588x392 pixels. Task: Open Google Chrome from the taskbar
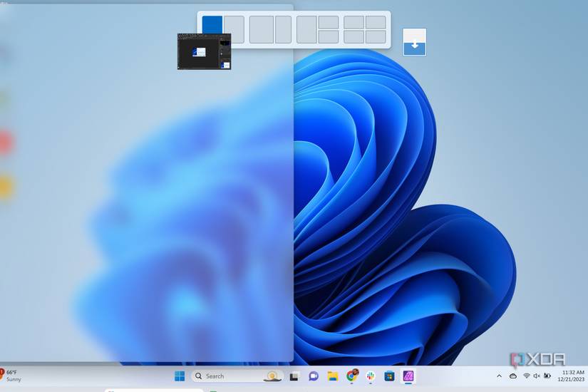pos(352,376)
